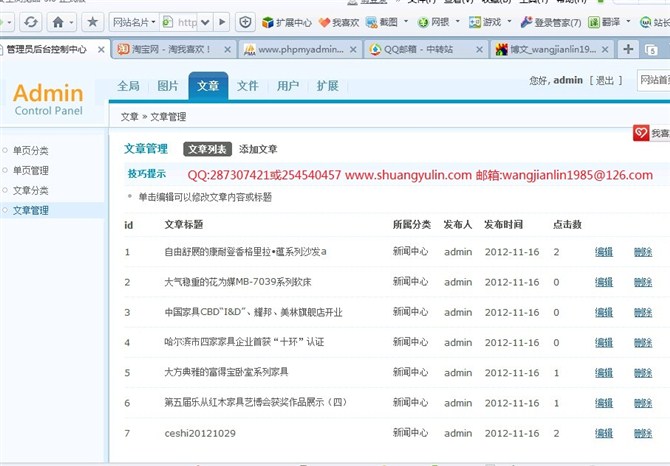Close the 淘宝网 browser tab

coord(228,49)
